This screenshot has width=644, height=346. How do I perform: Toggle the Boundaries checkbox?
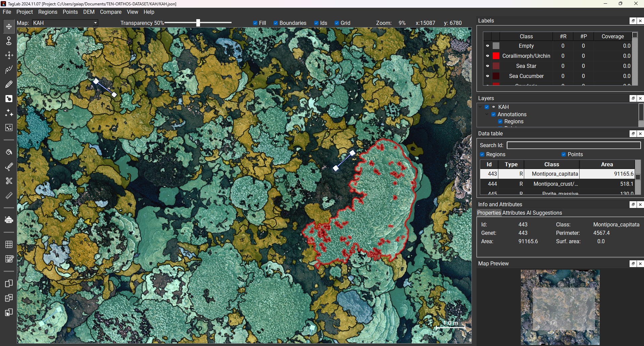coord(276,23)
